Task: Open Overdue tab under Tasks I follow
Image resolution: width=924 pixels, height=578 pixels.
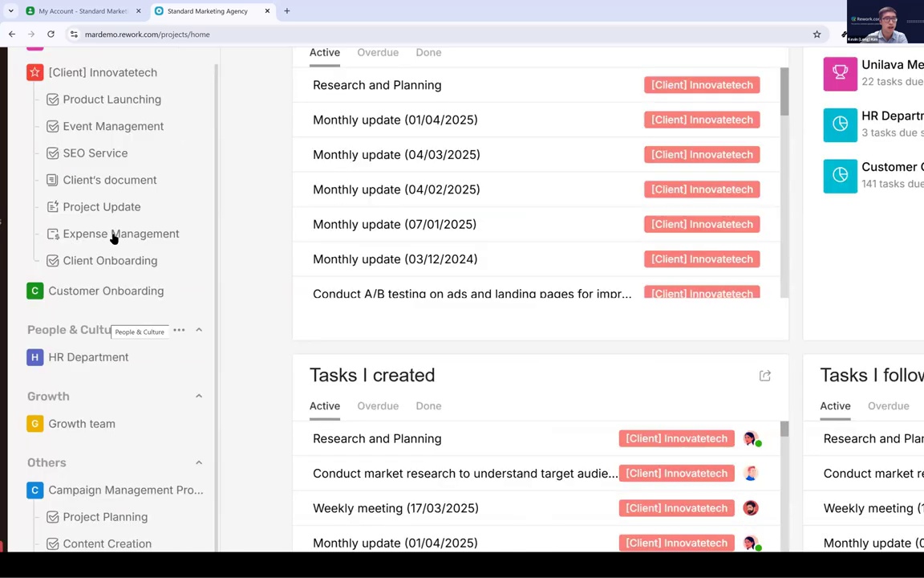Action: click(888, 405)
